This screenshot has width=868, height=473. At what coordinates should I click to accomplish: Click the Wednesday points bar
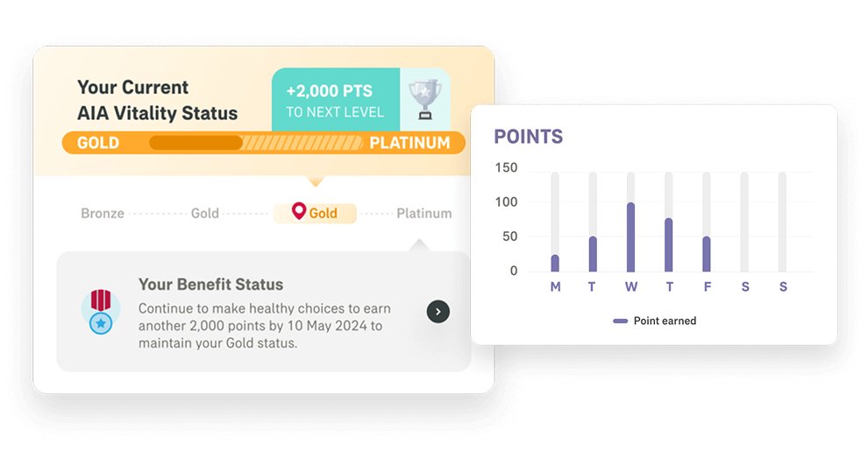point(630,237)
